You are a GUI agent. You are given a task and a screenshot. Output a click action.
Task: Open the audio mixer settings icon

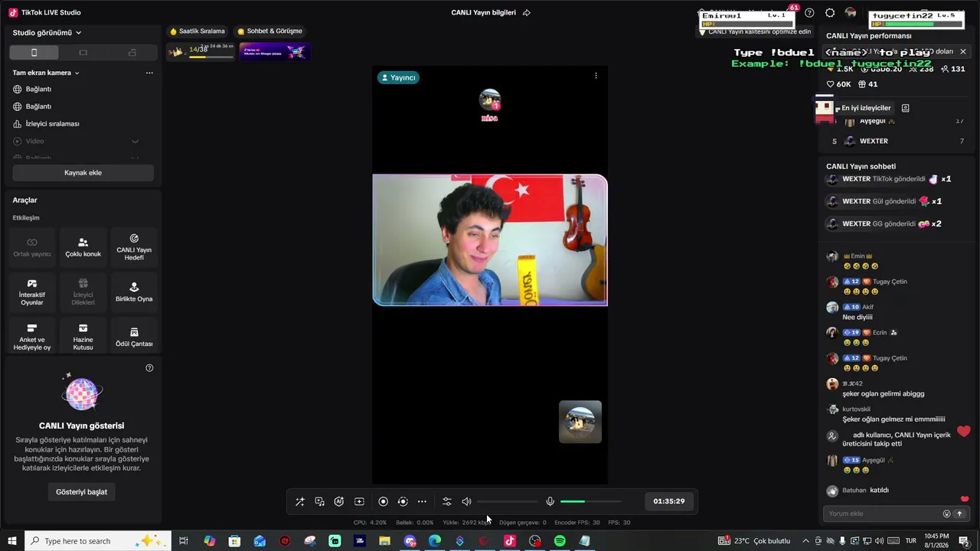click(447, 501)
